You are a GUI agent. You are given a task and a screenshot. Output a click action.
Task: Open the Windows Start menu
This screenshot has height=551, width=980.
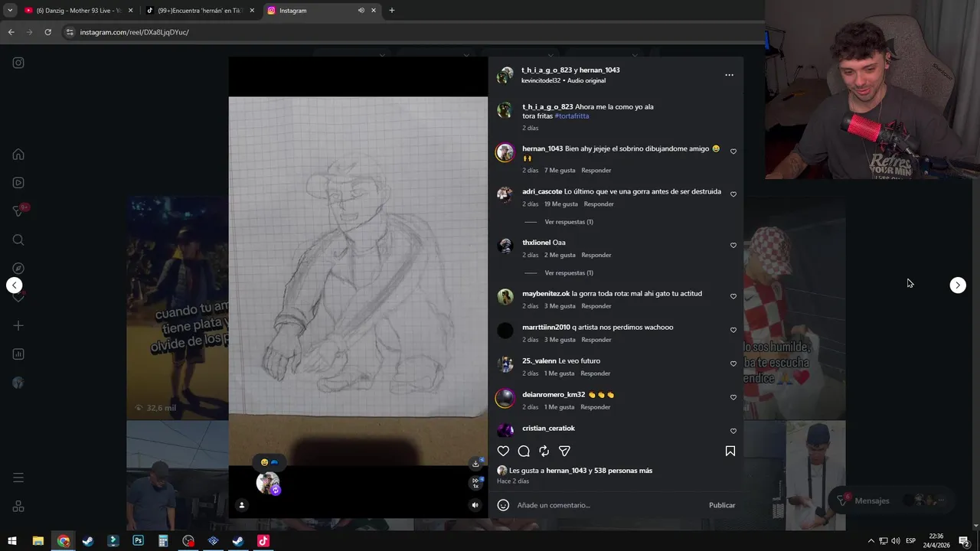click(12, 541)
